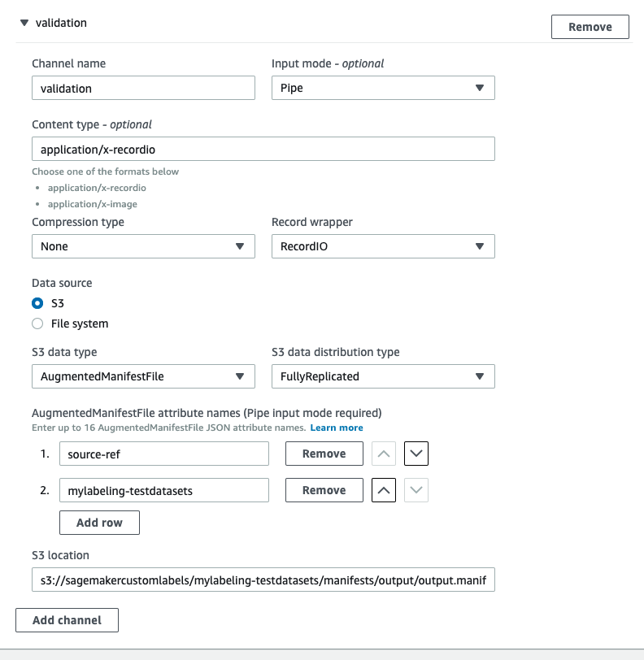Move source-ref attribute row down
644x660 pixels.
click(416, 454)
